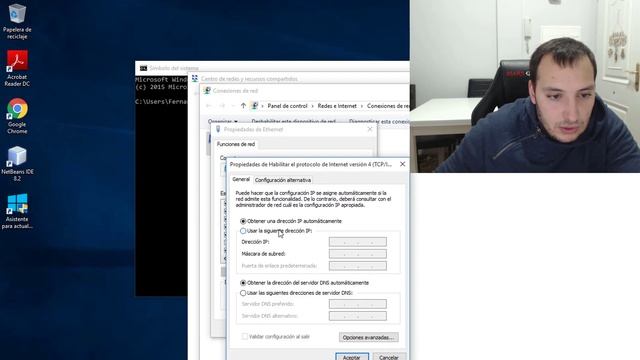
Task: Click the Puerta de enlace predeterminada field
Action: point(358,266)
